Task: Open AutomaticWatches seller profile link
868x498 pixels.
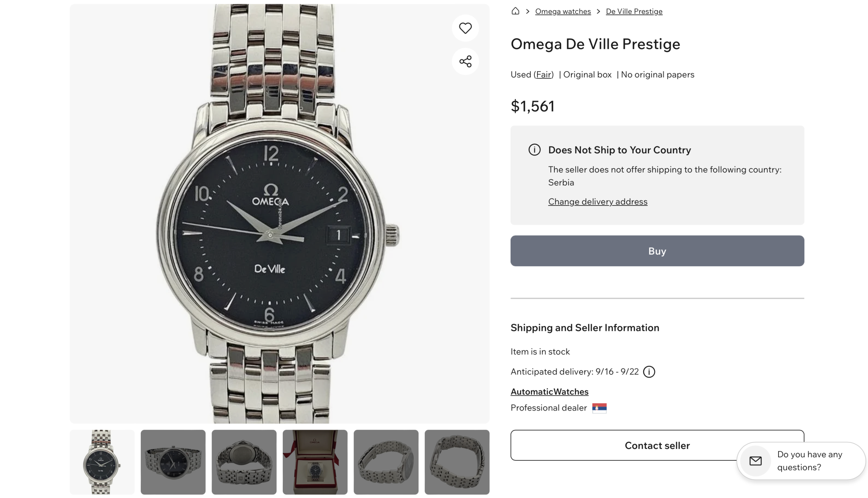Action: click(549, 392)
